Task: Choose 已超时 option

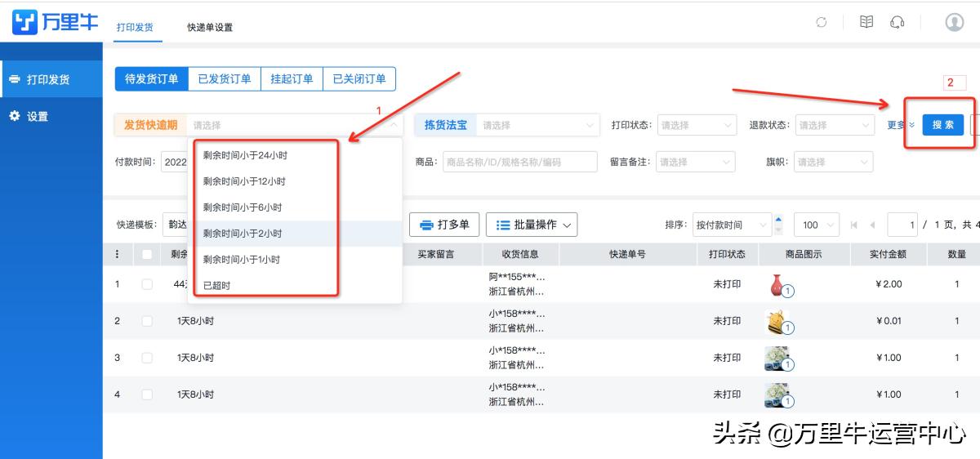Action: click(x=295, y=286)
